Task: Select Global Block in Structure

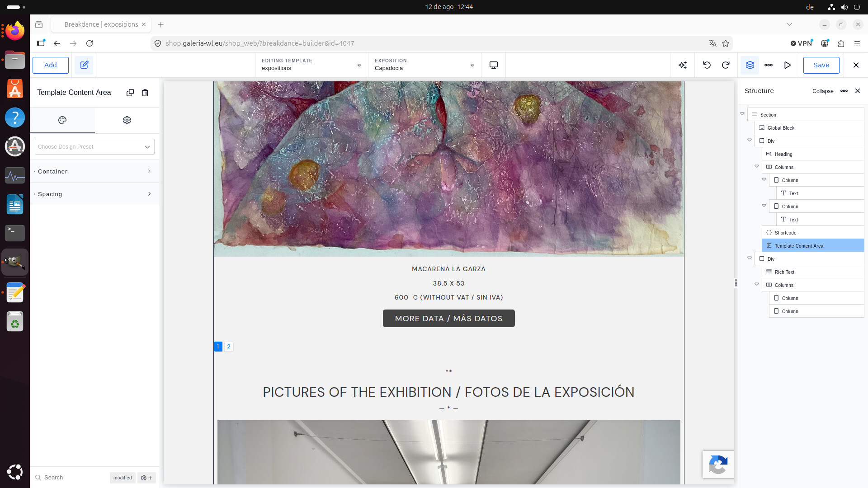Action: [x=810, y=128]
